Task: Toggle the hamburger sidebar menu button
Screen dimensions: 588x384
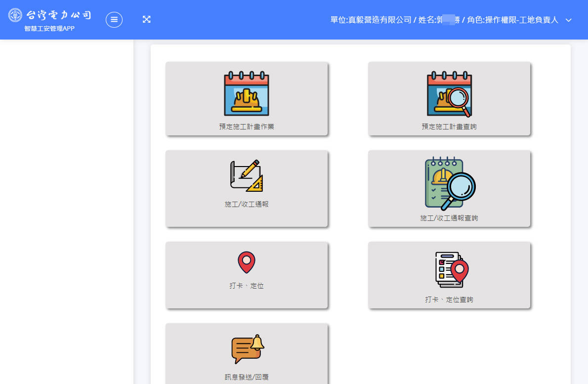Action: 114,19
